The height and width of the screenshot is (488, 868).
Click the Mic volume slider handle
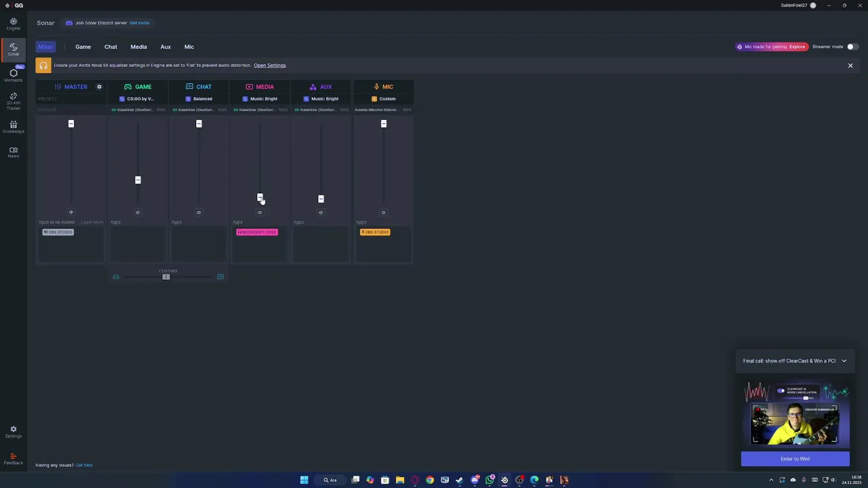pyautogui.click(x=383, y=123)
